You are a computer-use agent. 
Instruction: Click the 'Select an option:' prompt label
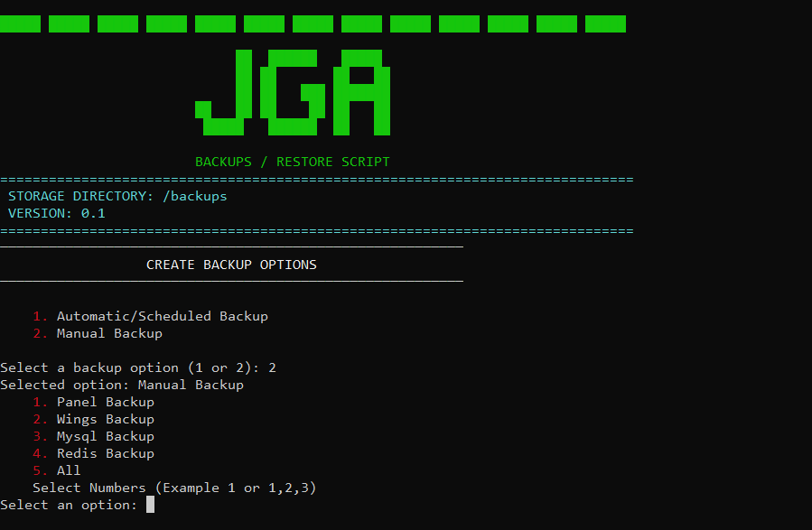(69, 505)
